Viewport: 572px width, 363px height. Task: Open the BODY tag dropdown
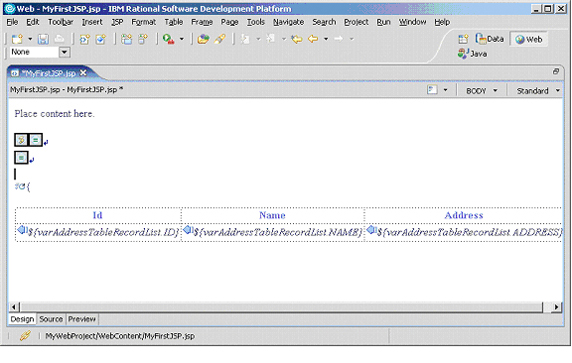tap(481, 90)
